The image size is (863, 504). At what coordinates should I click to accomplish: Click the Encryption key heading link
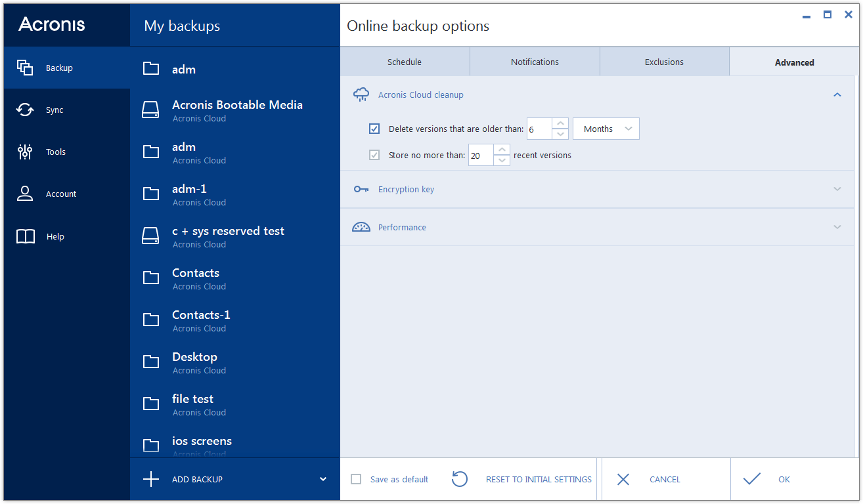[x=406, y=189]
